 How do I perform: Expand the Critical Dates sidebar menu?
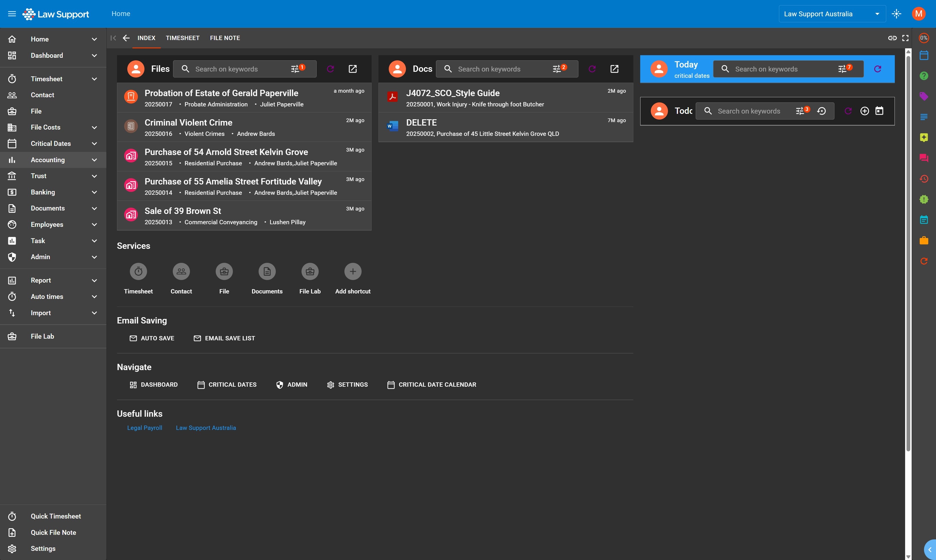(94, 144)
